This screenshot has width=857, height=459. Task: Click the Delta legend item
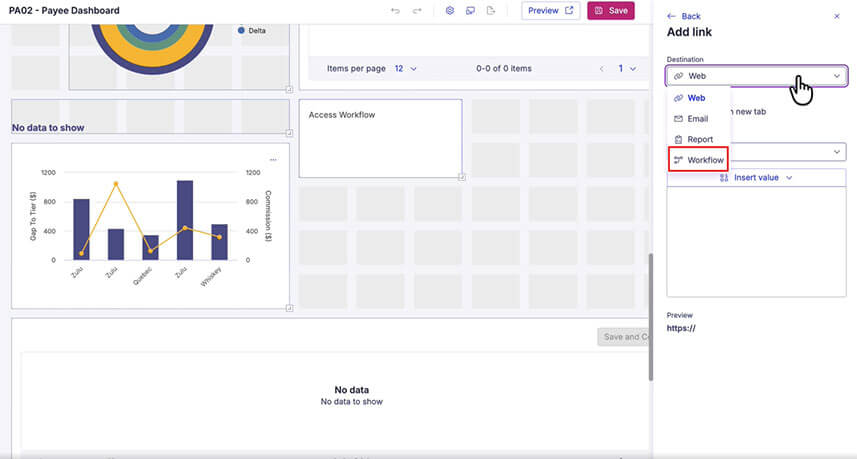(x=252, y=31)
